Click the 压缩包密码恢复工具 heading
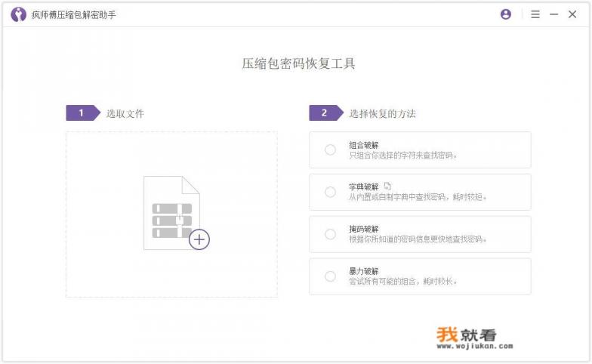This screenshot has height=364, width=592. click(298, 63)
